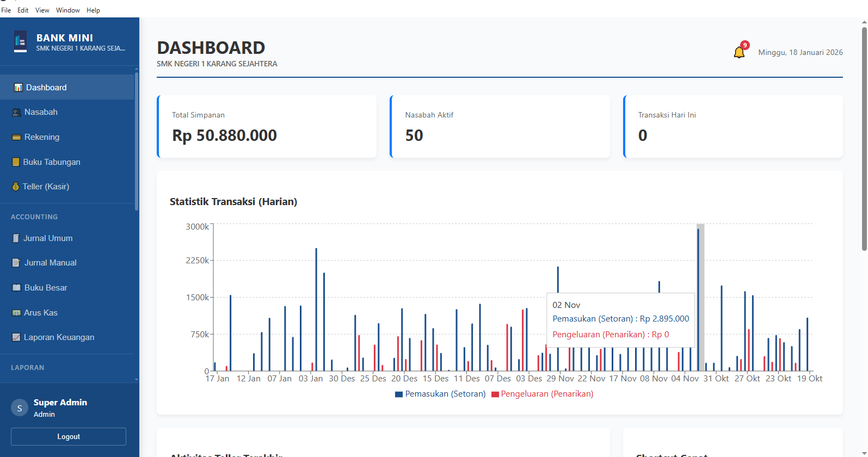Viewport: 868px width, 457px height.
Task: Click the Nasabah people icon
Action: [16, 112]
